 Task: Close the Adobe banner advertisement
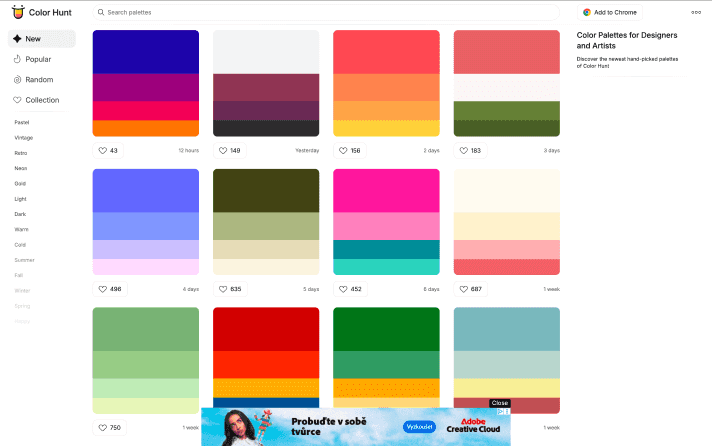pyautogui.click(x=499, y=403)
